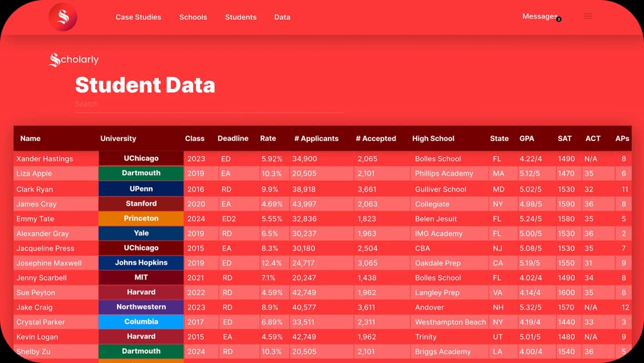The image size is (644, 363).
Task: Click the Harvard tag in Sue Peyton's row
Action: 141,292
